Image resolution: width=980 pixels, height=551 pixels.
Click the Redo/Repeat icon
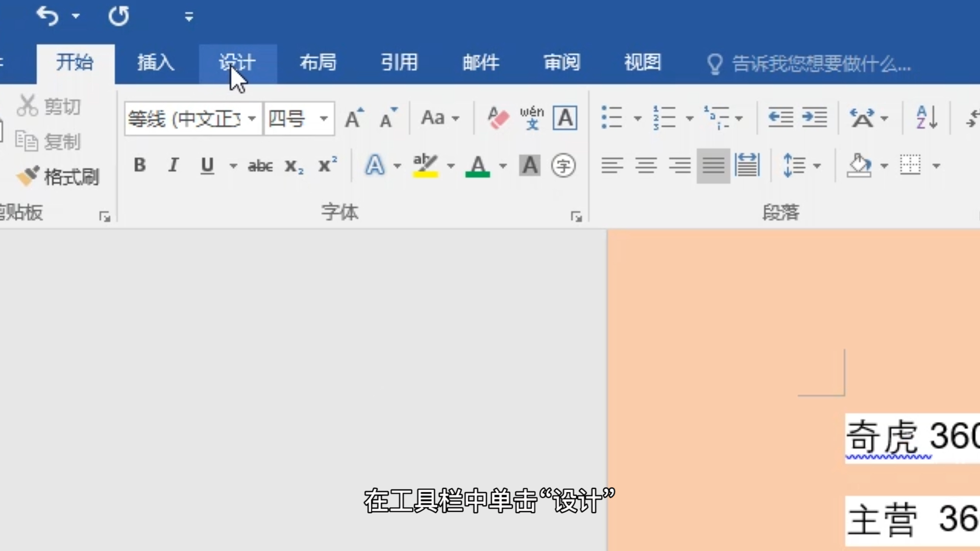tap(118, 16)
